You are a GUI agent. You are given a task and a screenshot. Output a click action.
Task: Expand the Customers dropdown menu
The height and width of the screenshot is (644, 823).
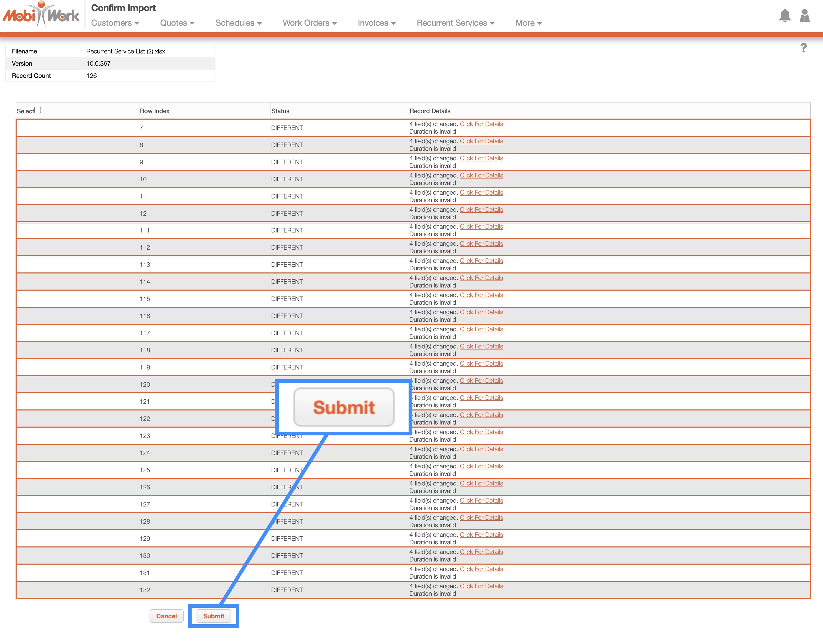115,23
